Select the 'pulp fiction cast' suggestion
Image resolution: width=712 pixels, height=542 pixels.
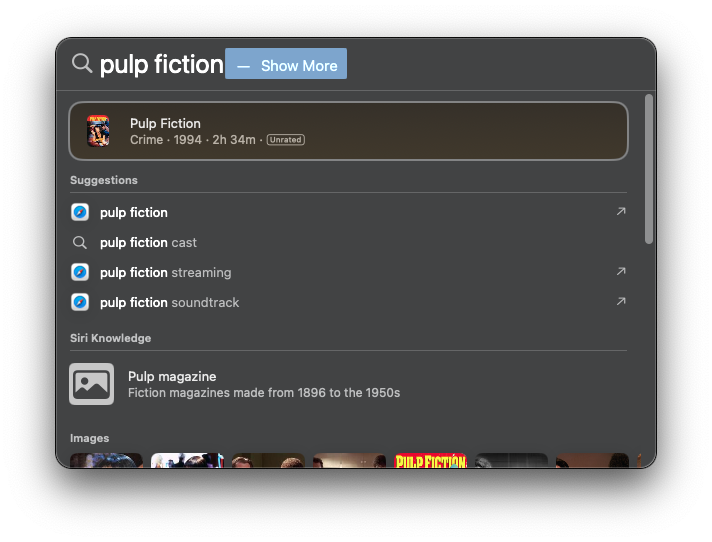(x=348, y=242)
